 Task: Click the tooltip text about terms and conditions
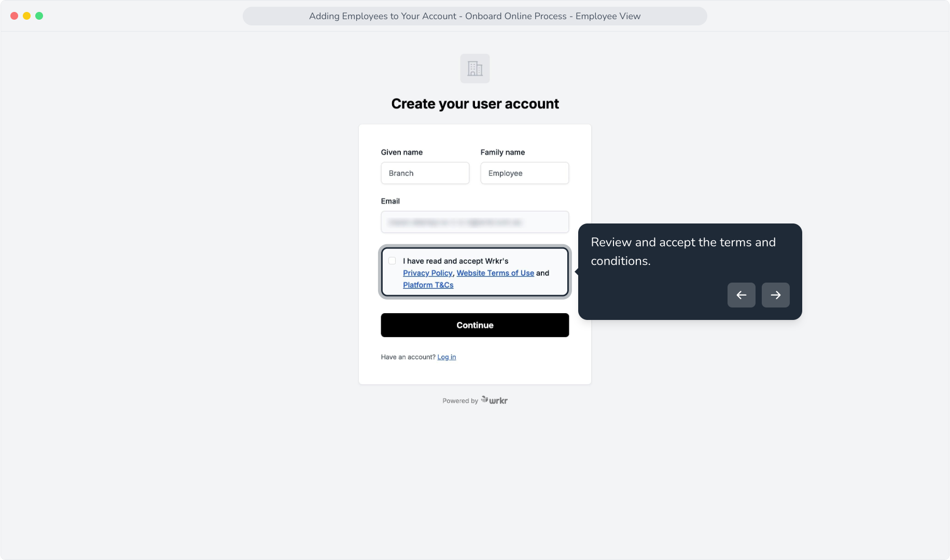pos(683,251)
